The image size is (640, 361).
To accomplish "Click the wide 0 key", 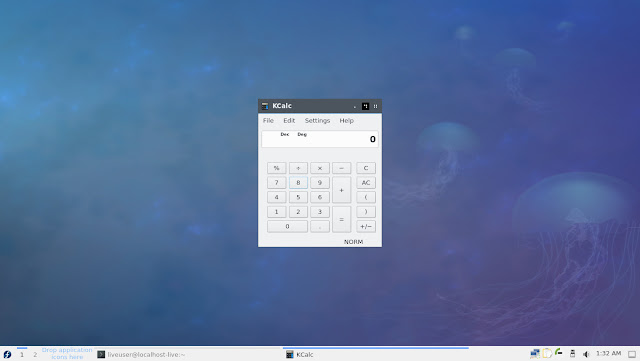I will (287, 226).
